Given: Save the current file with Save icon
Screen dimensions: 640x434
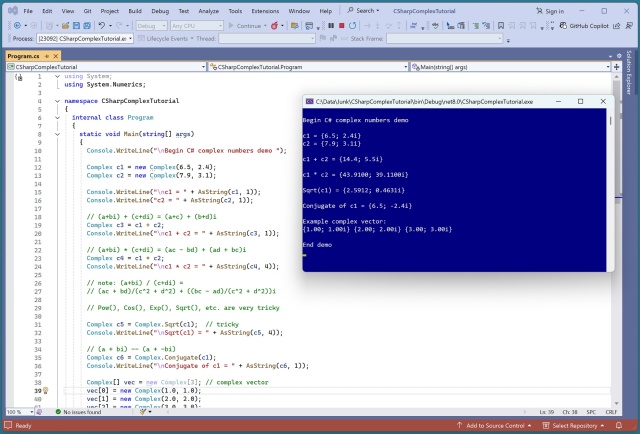Looking at the screenshot, I should (x=76, y=26).
